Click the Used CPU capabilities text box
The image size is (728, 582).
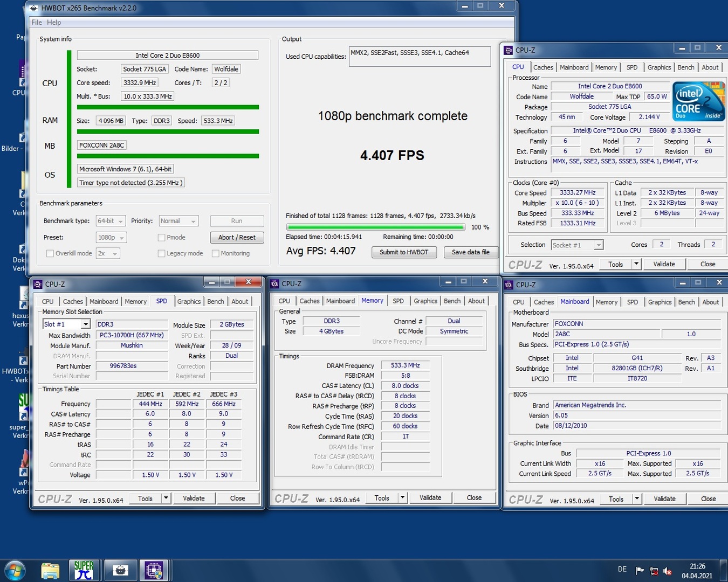pos(420,57)
